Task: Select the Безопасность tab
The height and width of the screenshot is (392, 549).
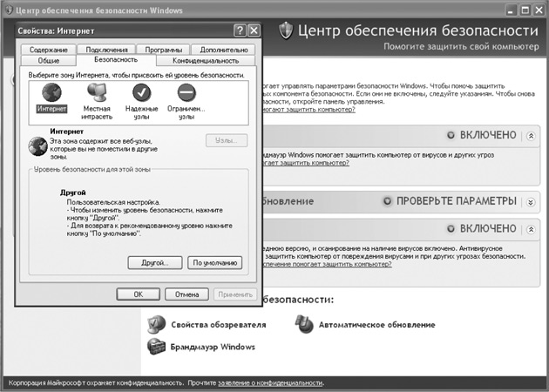Action: click(x=116, y=60)
